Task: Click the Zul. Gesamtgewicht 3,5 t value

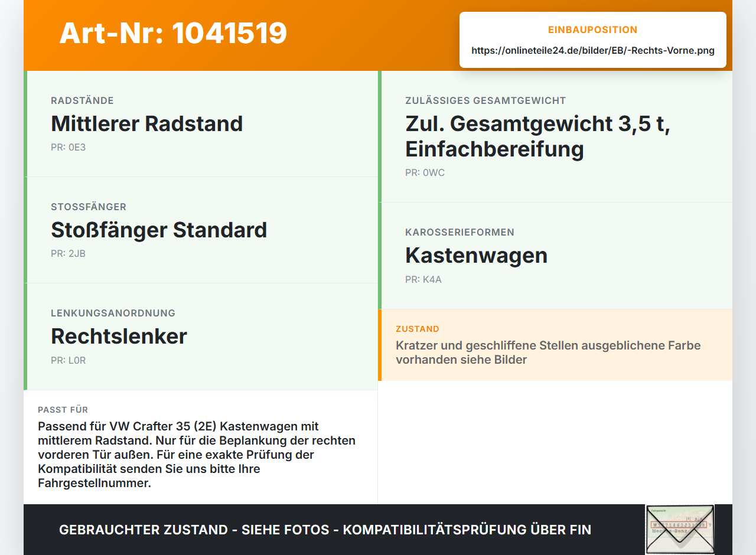Action: click(537, 136)
